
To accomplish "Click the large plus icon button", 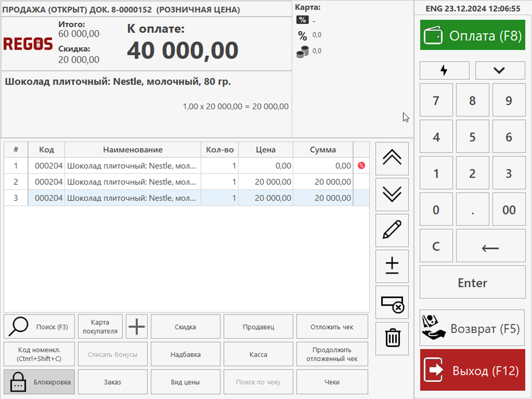I will coord(137,327).
